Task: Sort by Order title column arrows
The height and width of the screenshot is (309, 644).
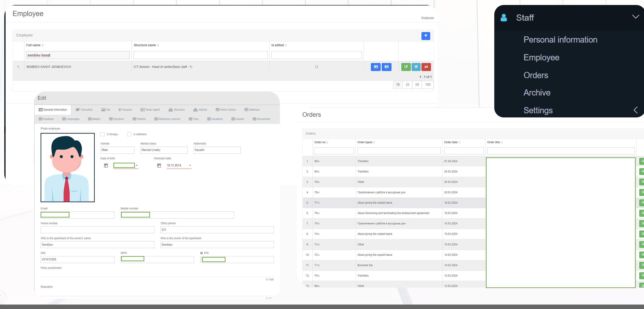Action: pyautogui.click(x=502, y=142)
